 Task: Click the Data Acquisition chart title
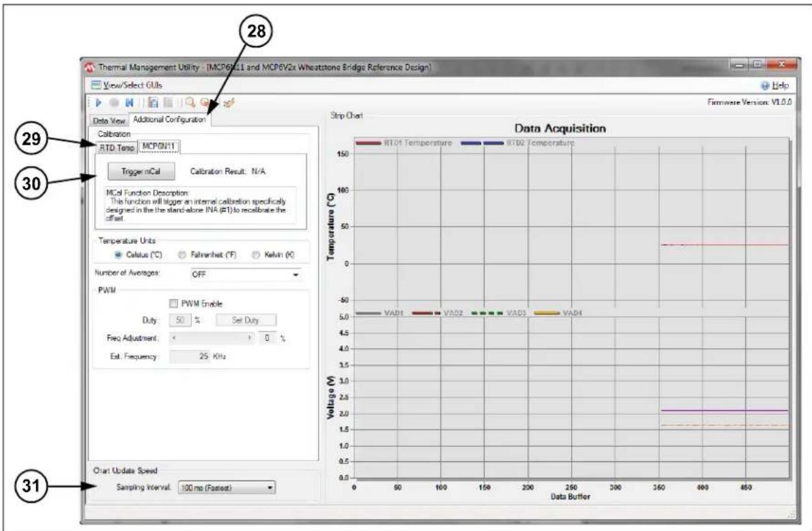(x=560, y=128)
